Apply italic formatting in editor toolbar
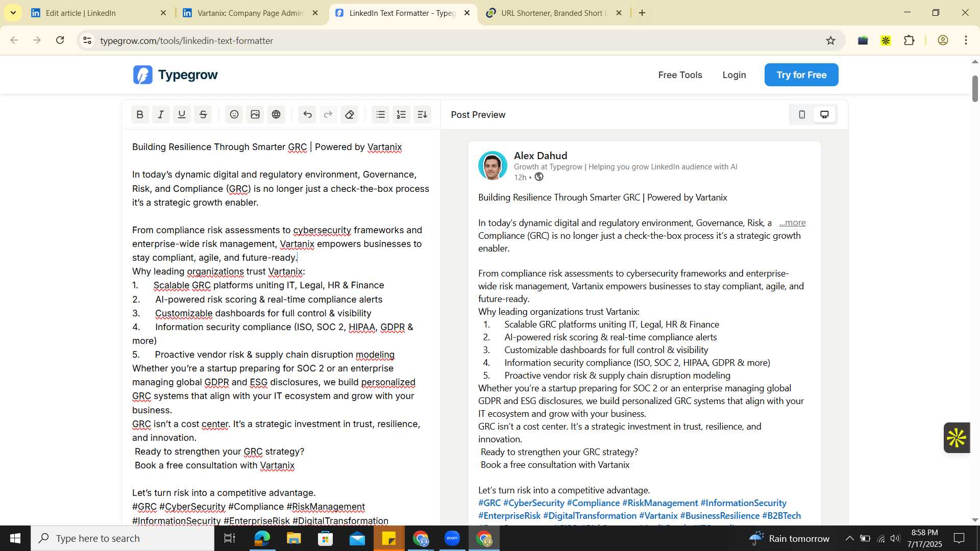Screen dimensions: 980x551 161,115
